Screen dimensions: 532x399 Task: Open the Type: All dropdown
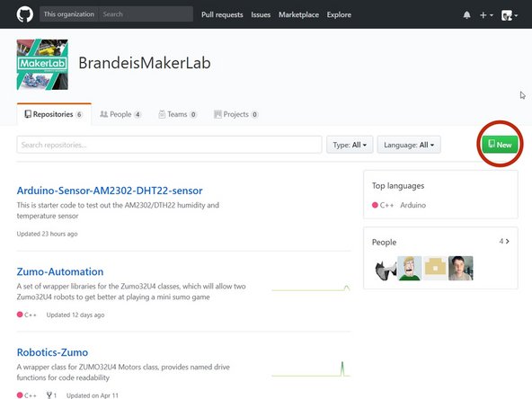click(350, 145)
